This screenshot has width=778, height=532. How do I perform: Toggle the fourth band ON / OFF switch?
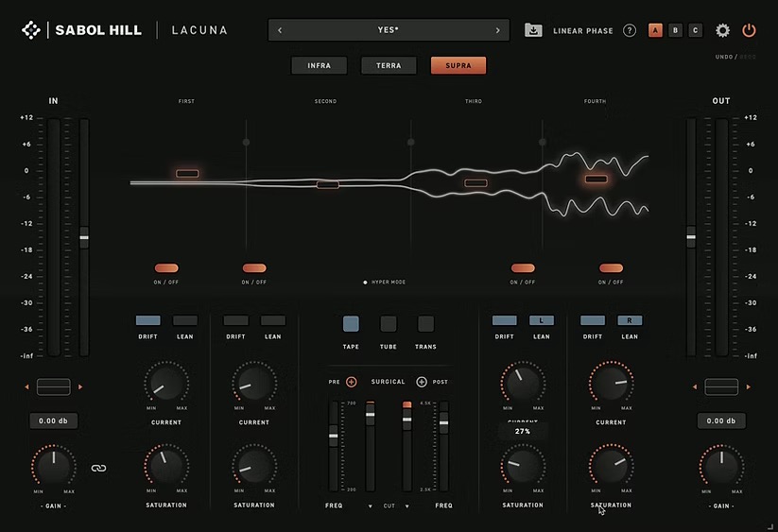611,268
